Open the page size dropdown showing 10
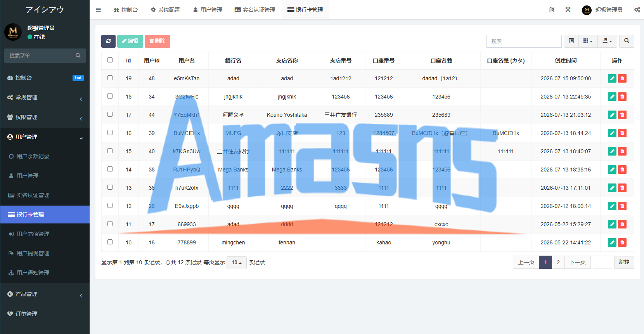The height and width of the screenshot is (334, 644). 237,263
